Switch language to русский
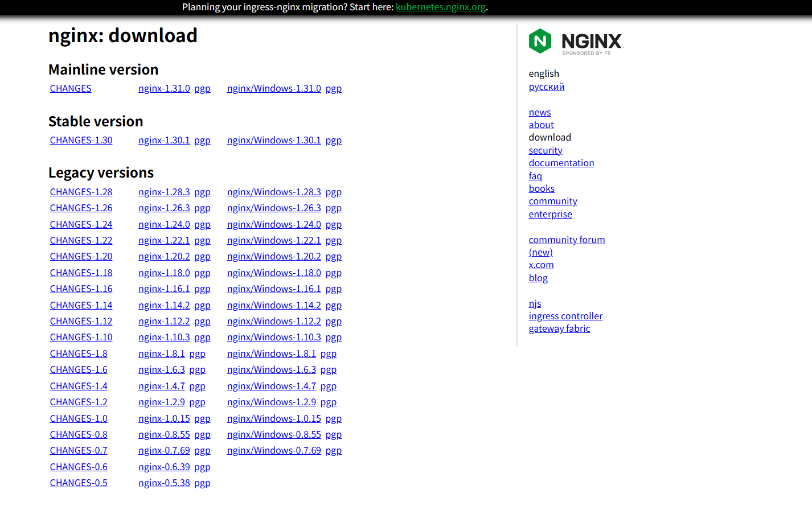The height and width of the screenshot is (506, 812). pos(547,87)
